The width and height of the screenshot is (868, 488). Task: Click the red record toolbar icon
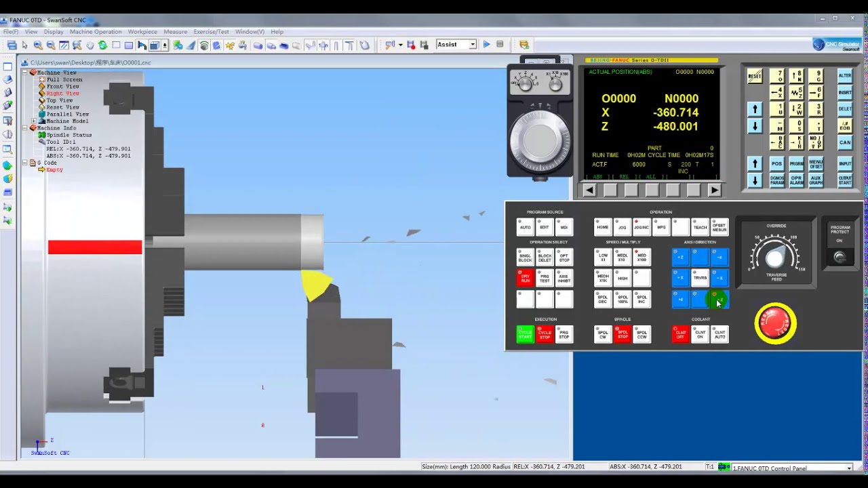[411, 45]
